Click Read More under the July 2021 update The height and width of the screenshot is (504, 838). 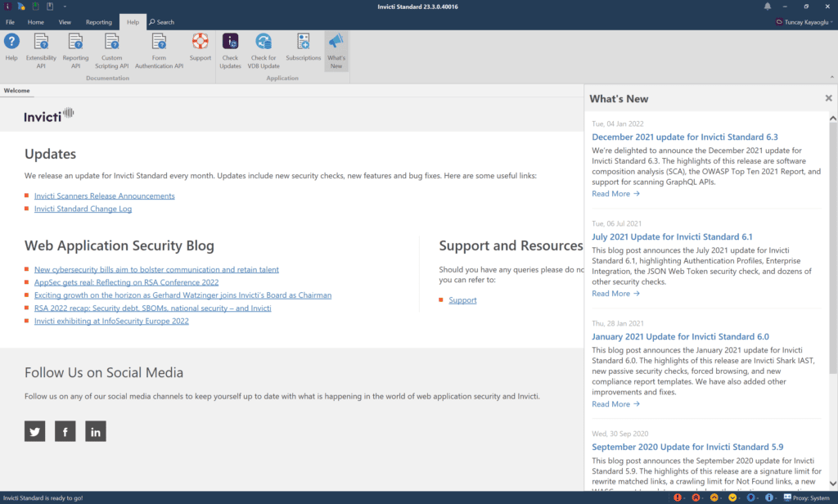(615, 294)
